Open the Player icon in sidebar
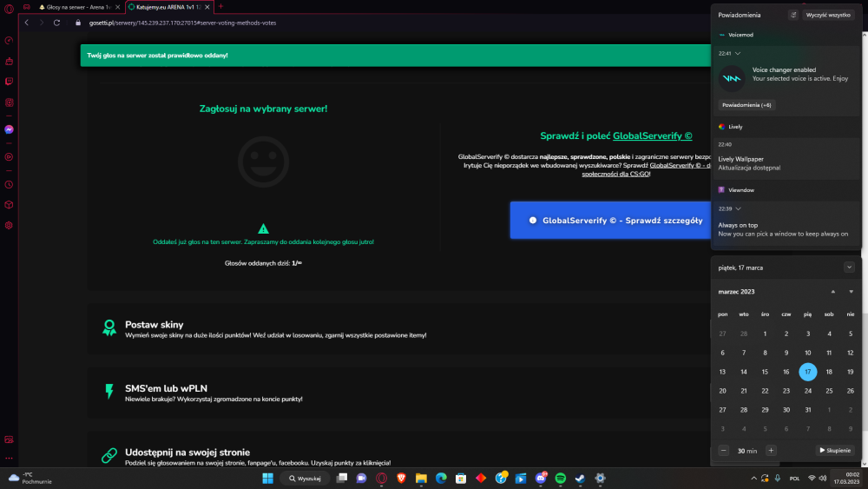The width and height of the screenshot is (868, 489). [9, 156]
